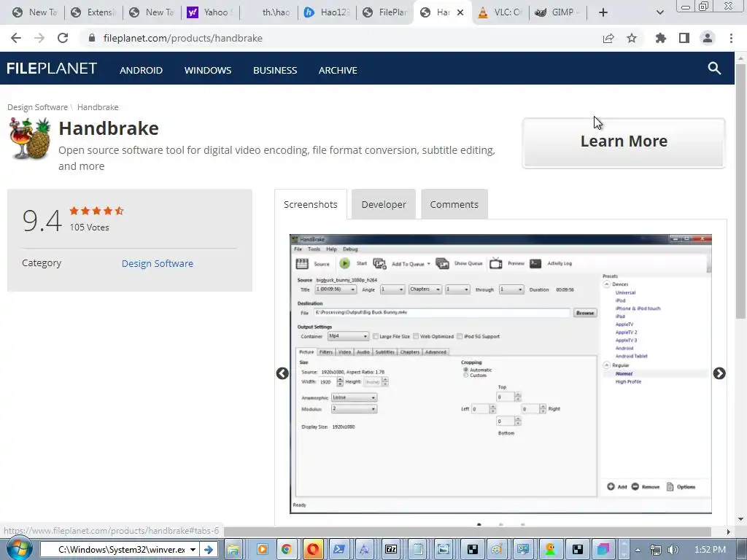747x560 pixels.
Task: Open the Extensions puzzle icon
Action: (x=661, y=38)
